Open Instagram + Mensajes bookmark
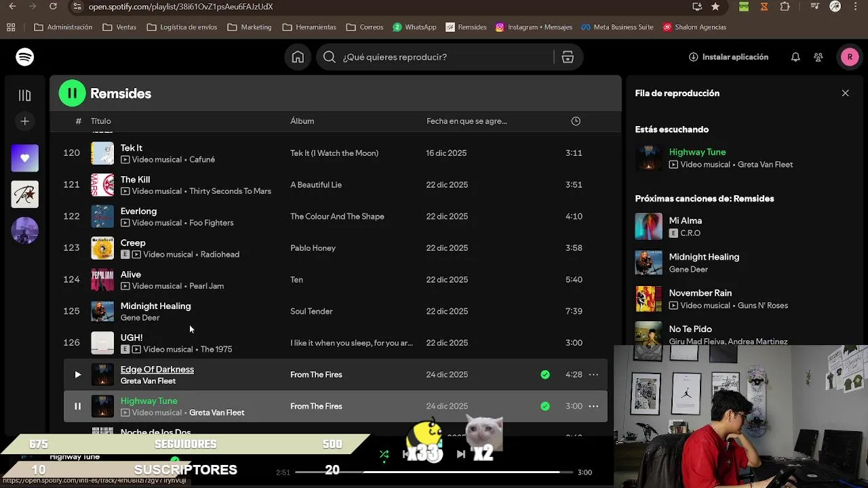Image resolution: width=868 pixels, height=488 pixels. click(x=534, y=27)
